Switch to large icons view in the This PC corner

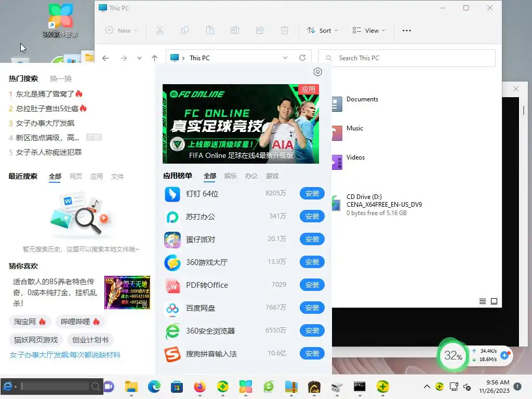[494, 301]
